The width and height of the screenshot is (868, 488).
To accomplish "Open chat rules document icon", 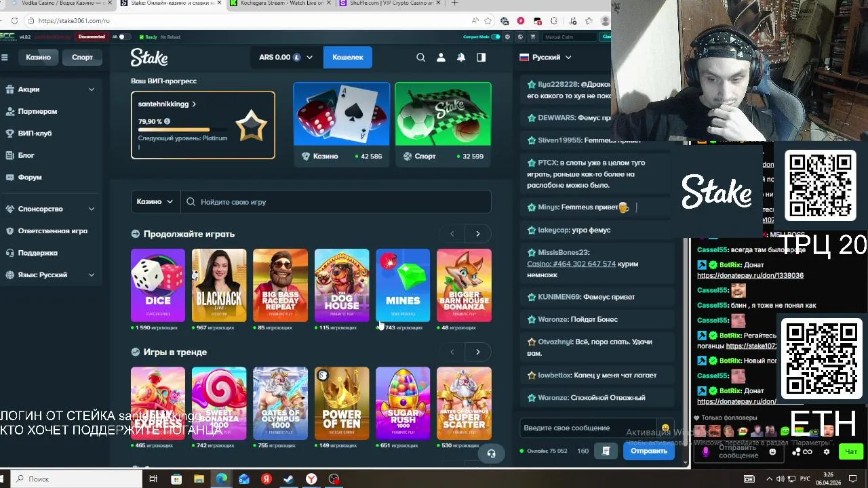I will pos(606,451).
